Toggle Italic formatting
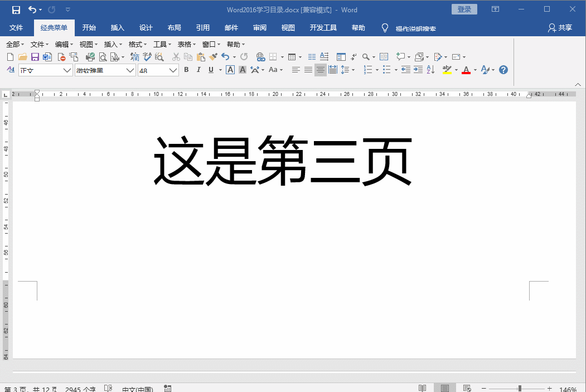586x392 pixels. [198, 70]
